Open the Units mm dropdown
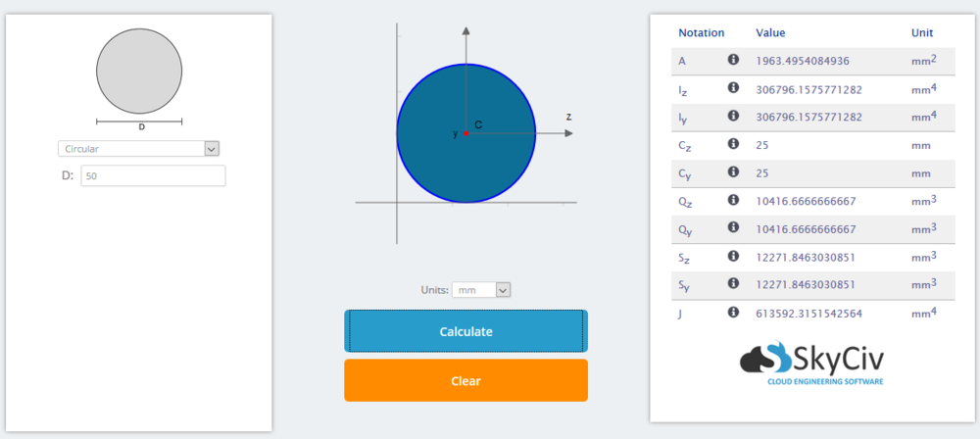980x439 pixels. click(x=480, y=290)
